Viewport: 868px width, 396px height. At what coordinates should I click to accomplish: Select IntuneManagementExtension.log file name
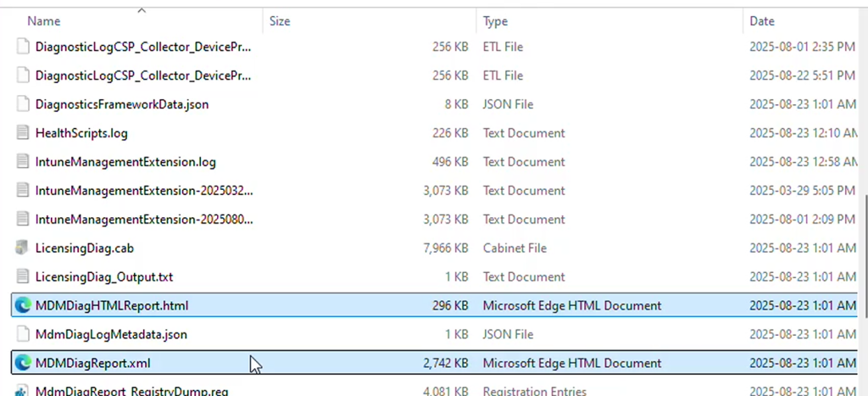[x=125, y=162]
